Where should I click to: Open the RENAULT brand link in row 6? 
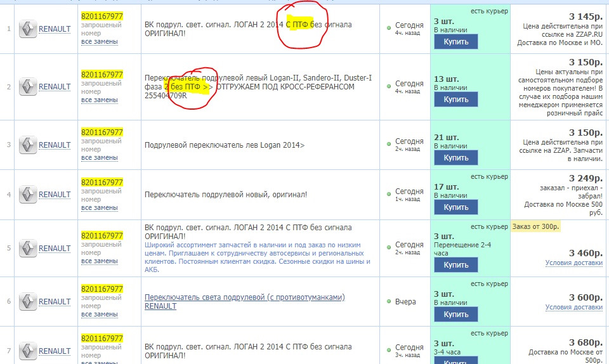click(55, 301)
